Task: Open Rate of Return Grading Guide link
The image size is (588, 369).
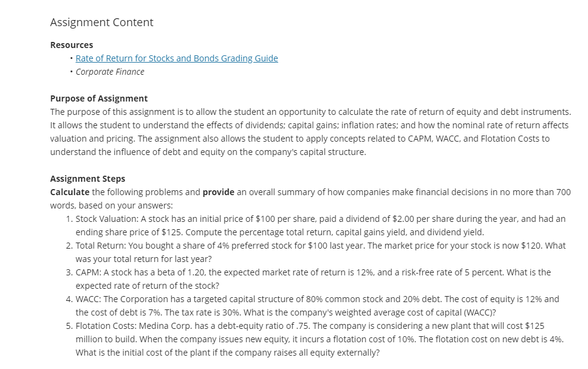Action: pyautogui.click(x=177, y=58)
